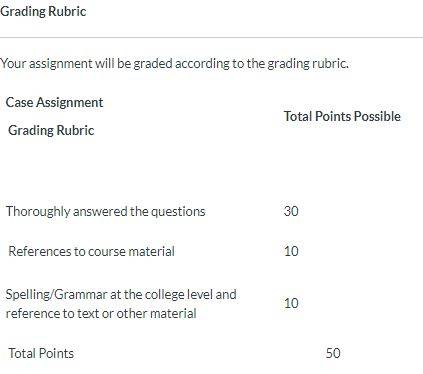423x374 pixels.
Task: Click the Total Points Possible column header
Action: [342, 116]
